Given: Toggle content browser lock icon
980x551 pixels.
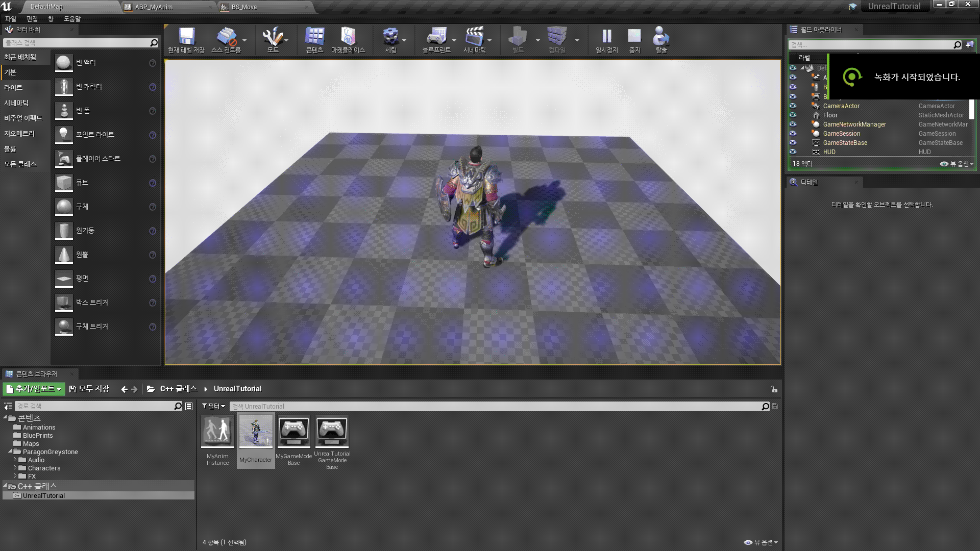Looking at the screenshot, I should 774,389.
